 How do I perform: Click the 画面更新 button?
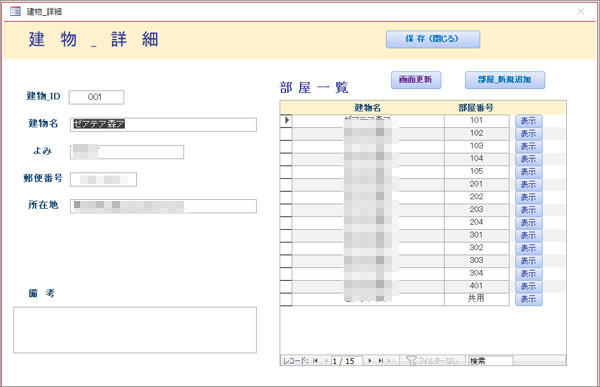click(416, 80)
